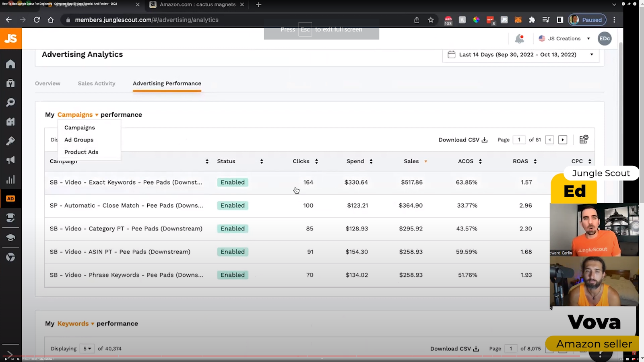Open the magnifier search icon in sidebar

tap(10, 103)
